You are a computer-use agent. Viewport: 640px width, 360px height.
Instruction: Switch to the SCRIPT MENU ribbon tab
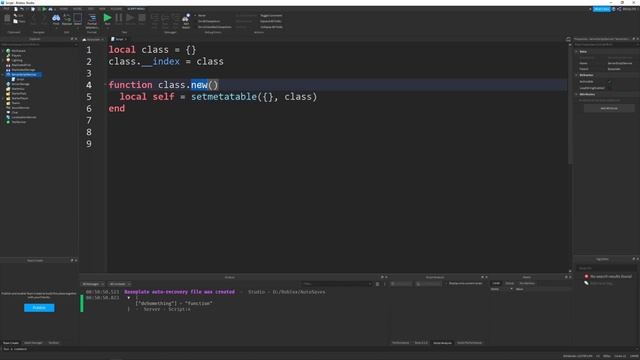(x=136, y=9)
